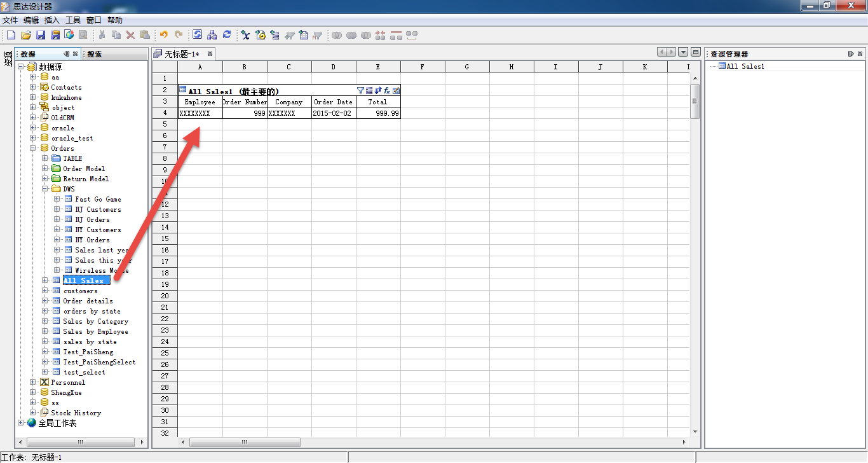
Task: Open the 插入 menu
Action: coord(52,20)
